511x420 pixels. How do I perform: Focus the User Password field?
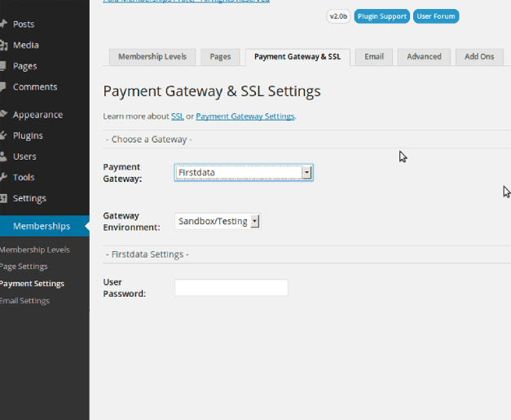[231, 288]
